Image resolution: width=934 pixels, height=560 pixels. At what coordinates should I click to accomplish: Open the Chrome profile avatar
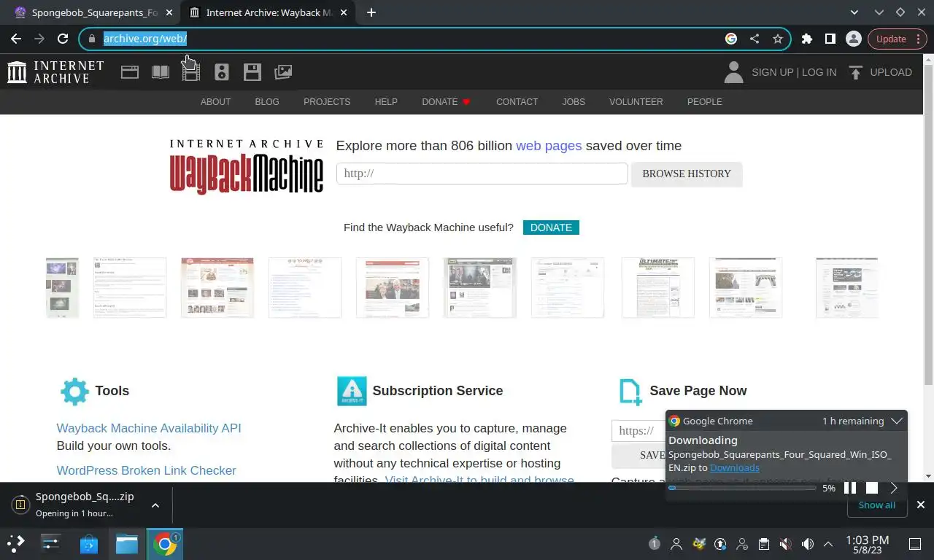tap(854, 39)
